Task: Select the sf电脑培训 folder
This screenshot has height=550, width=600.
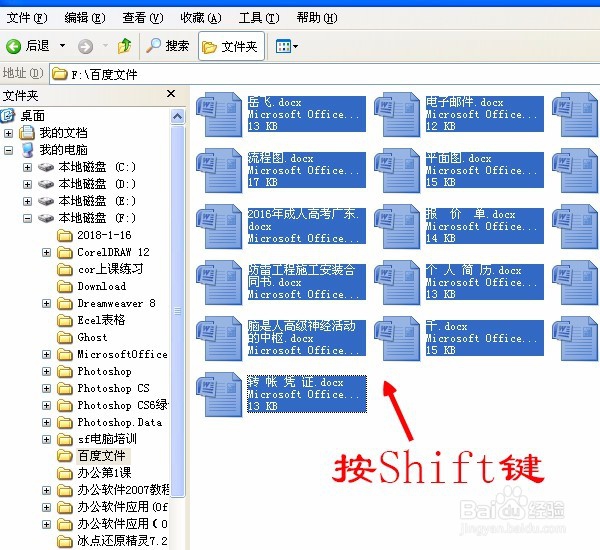Action: pyautogui.click(x=107, y=439)
